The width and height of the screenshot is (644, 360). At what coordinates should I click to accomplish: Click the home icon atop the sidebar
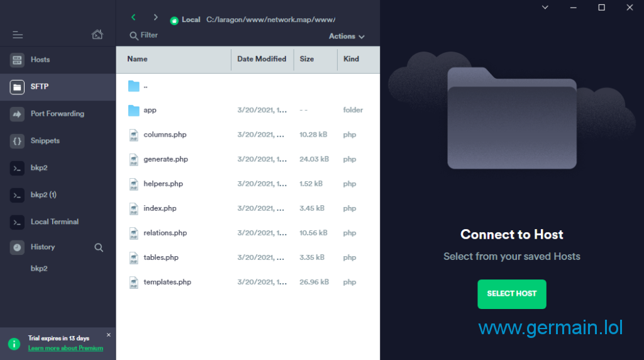97,35
